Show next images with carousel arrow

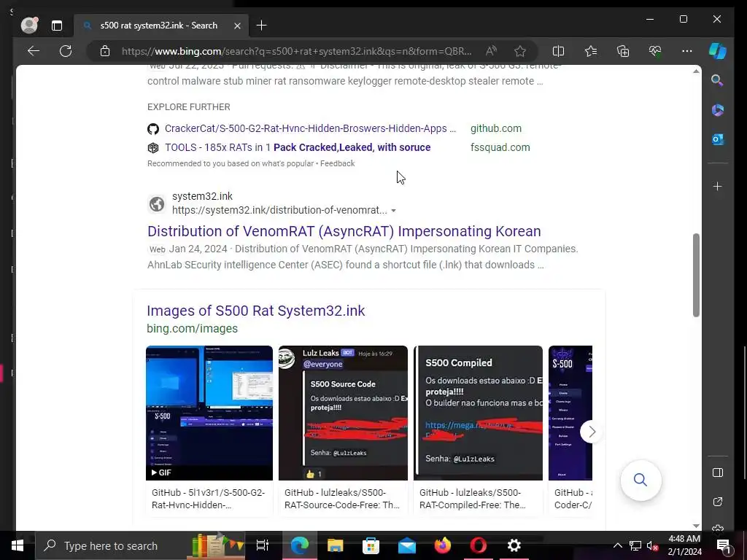coord(592,432)
